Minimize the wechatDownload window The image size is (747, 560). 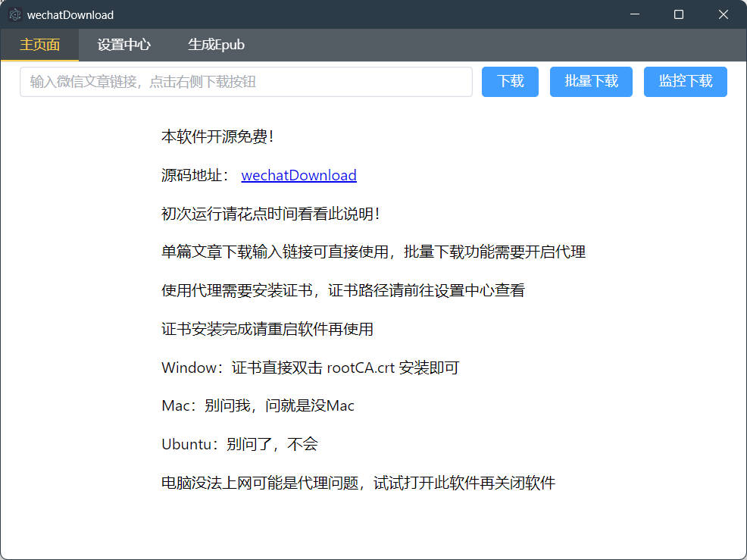click(635, 14)
